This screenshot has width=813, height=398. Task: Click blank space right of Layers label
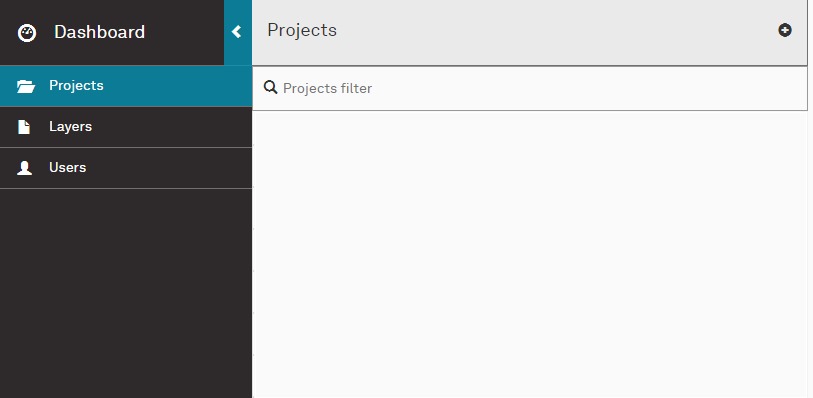[x=172, y=127]
